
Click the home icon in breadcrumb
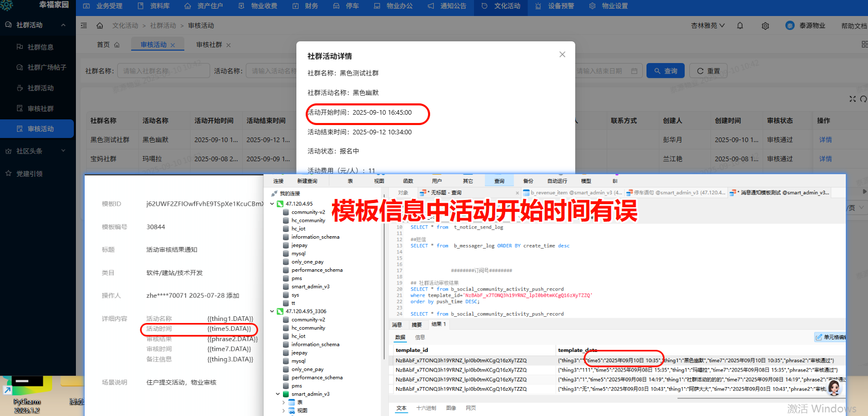100,25
